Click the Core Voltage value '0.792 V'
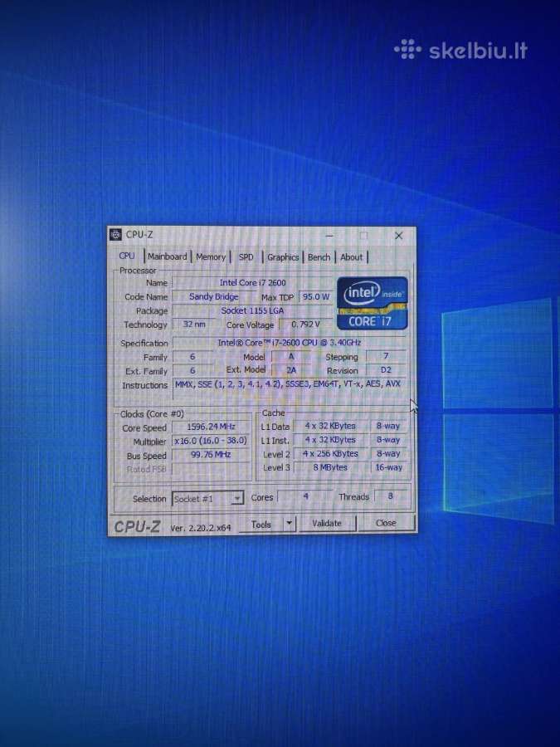560x747 pixels. pos(305,325)
